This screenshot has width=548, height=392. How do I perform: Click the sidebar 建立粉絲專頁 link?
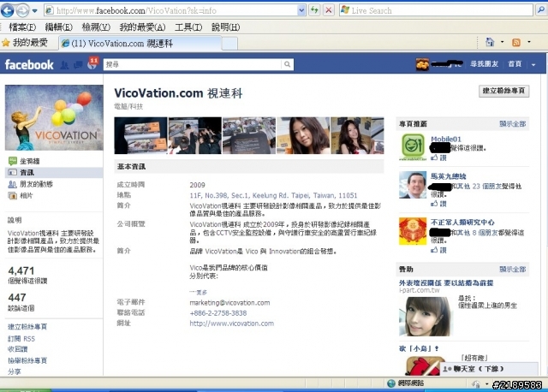27,327
